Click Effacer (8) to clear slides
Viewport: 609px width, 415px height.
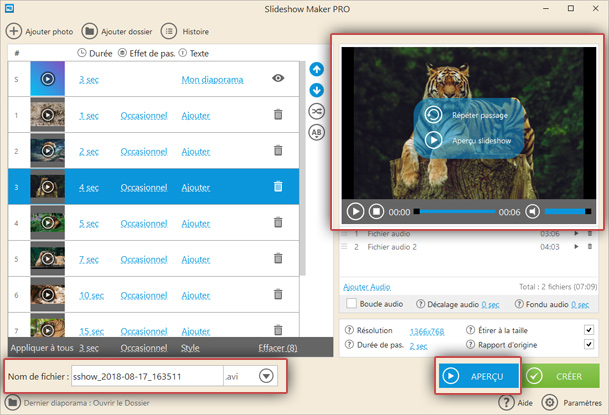pos(278,348)
